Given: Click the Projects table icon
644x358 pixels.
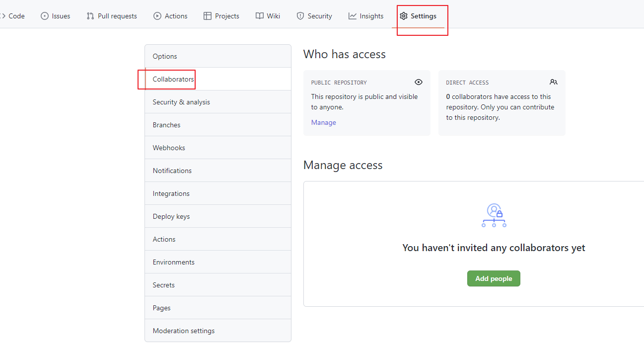Looking at the screenshot, I should [208, 16].
